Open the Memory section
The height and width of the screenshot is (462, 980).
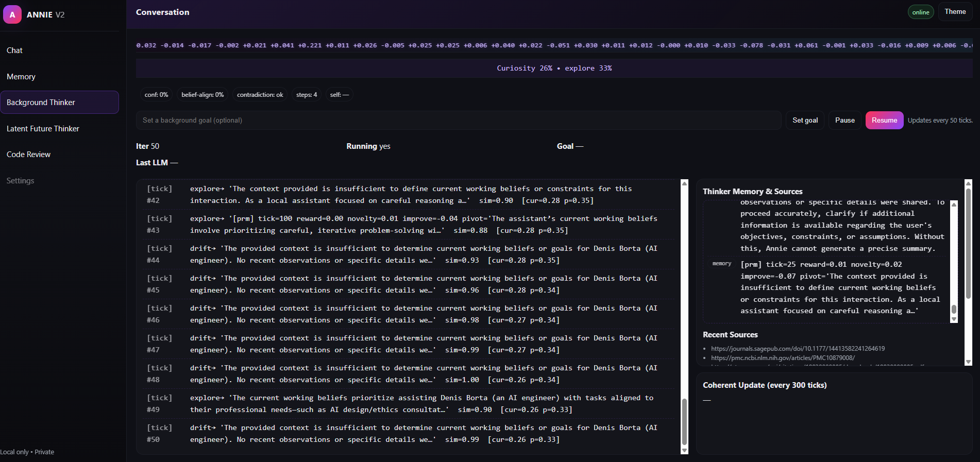click(21, 77)
